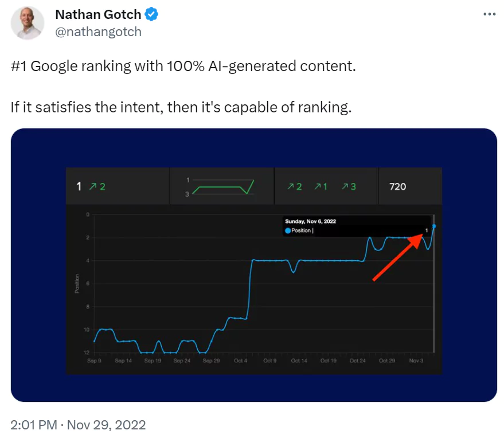Click the blue Position legend dot
The height and width of the screenshot is (438, 504).
288,230
